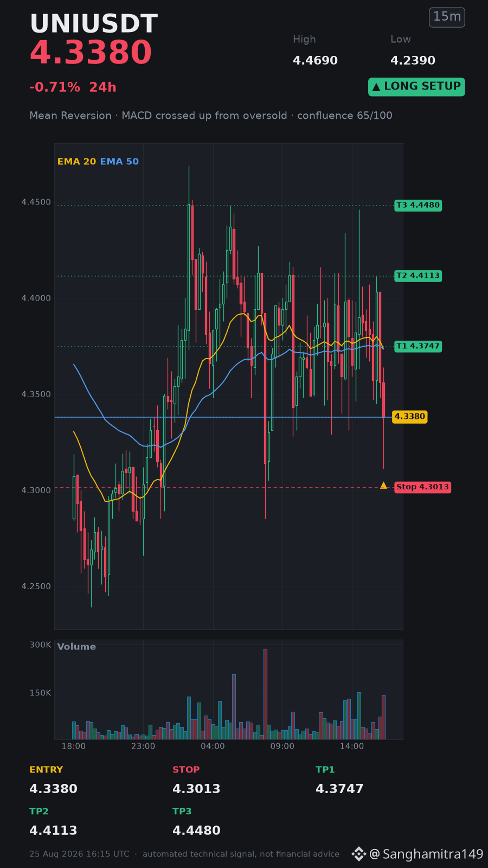
Task: Click the T1 4.3747 target marker
Action: [x=418, y=346]
